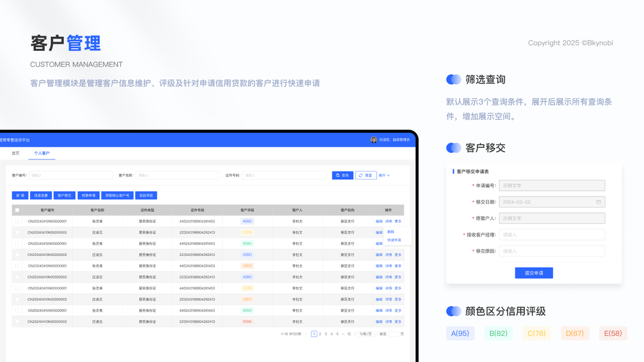Screen dimensions: 644x362
Task: Click the toggle beside 客户移交 heading
Action: coord(454,148)
